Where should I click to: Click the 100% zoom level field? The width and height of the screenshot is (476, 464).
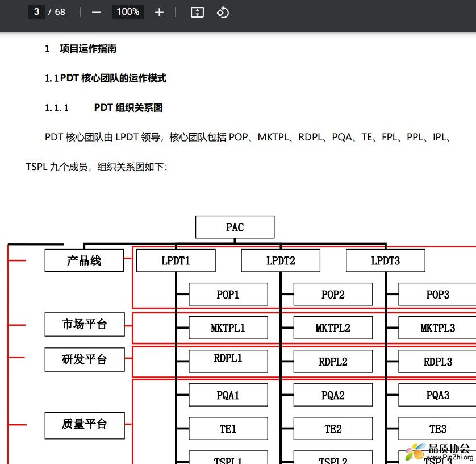(x=128, y=12)
